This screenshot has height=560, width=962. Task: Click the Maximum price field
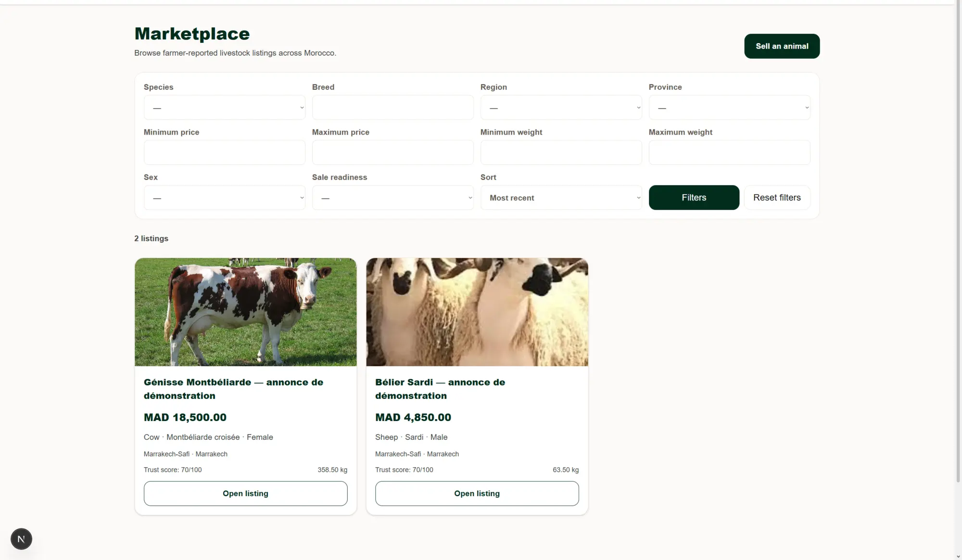point(392,152)
